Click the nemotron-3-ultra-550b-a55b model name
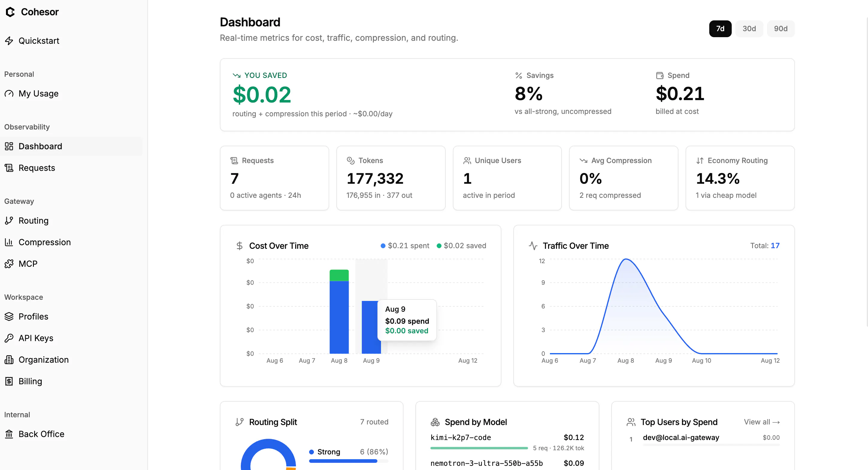 tap(486, 463)
